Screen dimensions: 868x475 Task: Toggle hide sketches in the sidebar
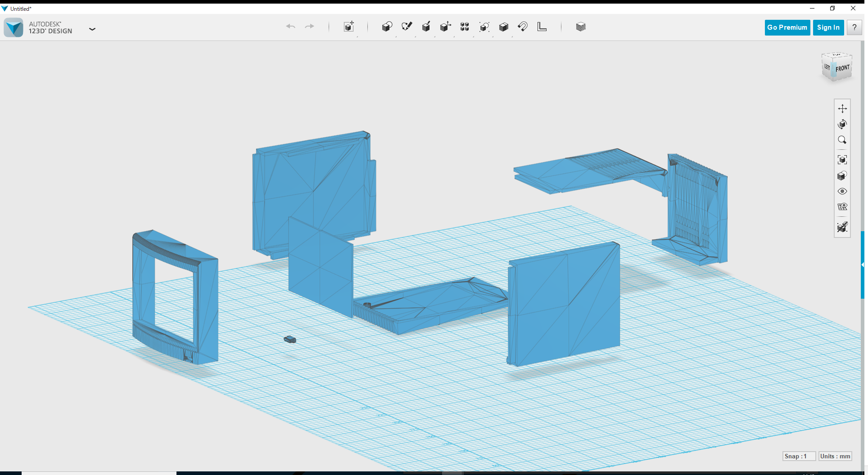842,227
